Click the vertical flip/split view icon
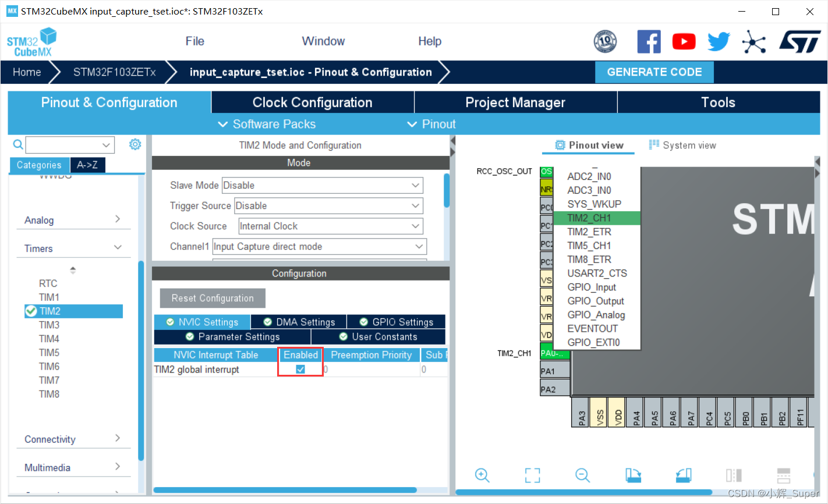Viewport: 828px width, 504px height. click(734, 475)
